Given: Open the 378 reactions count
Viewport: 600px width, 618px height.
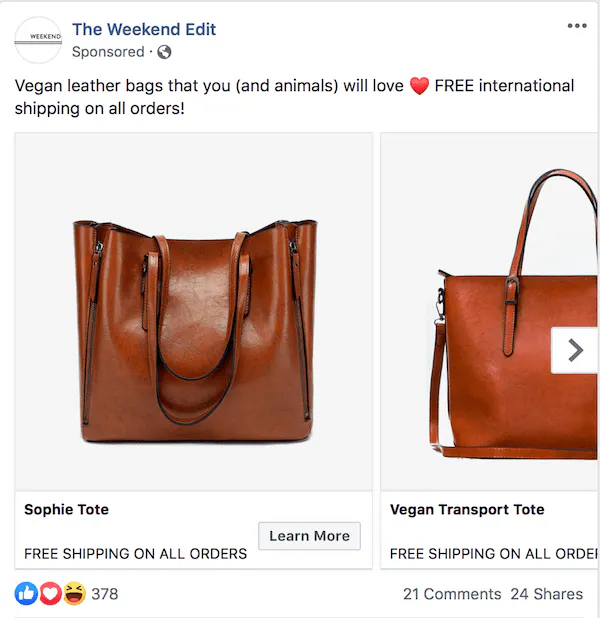Looking at the screenshot, I should coord(105,594).
